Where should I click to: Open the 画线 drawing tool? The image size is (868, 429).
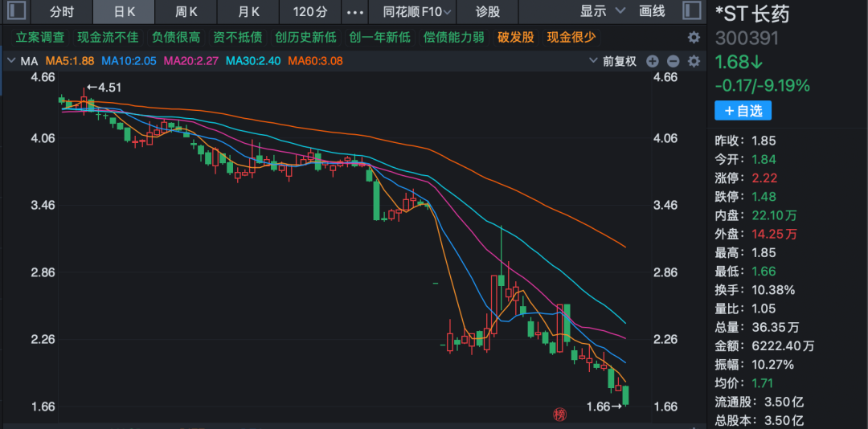(652, 11)
